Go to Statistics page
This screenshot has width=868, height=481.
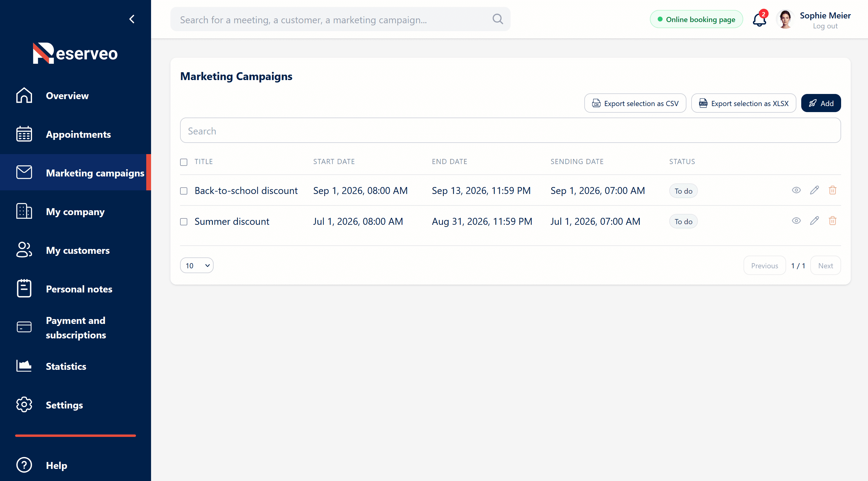pyautogui.click(x=76, y=366)
